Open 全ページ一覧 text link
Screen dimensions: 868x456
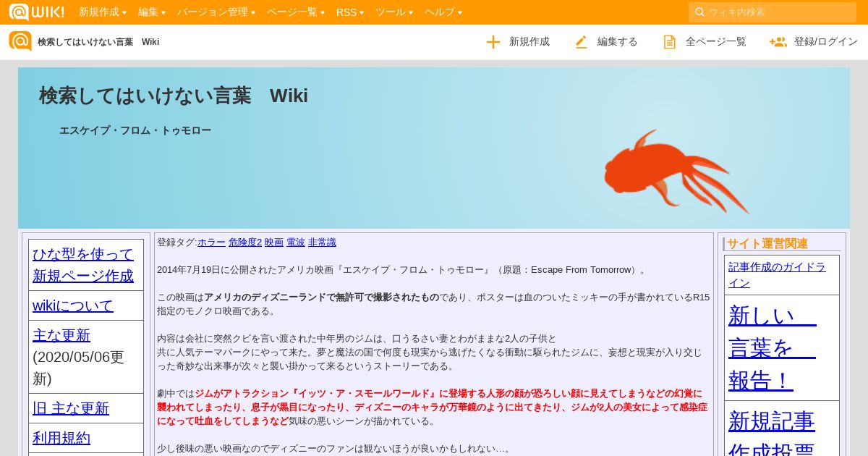click(x=716, y=42)
